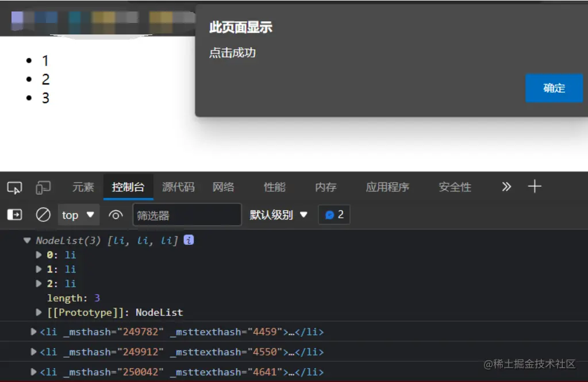Expand the [[Prototype]]: NodeList row
Viewport: 588px width, 382px height.
pos(39,312)
